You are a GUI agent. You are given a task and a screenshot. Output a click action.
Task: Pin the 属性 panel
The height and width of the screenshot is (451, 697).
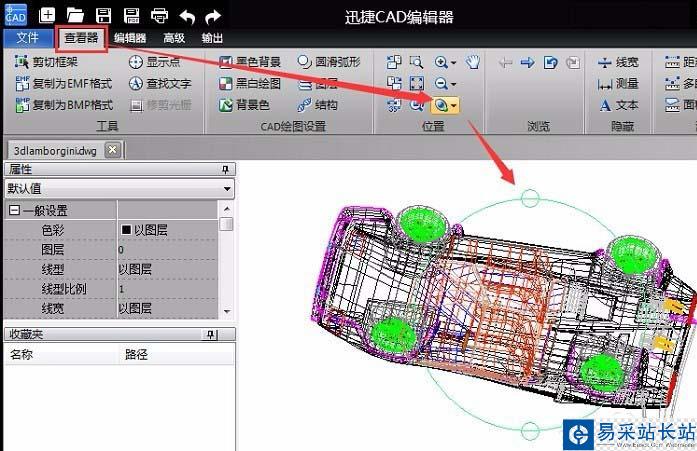point(225,169)
